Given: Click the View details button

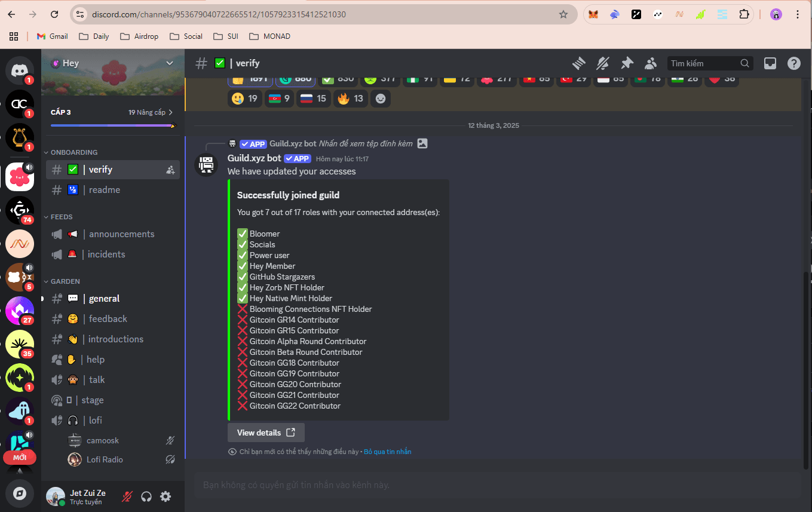Looking at the screenshot, I should [266, 433].
